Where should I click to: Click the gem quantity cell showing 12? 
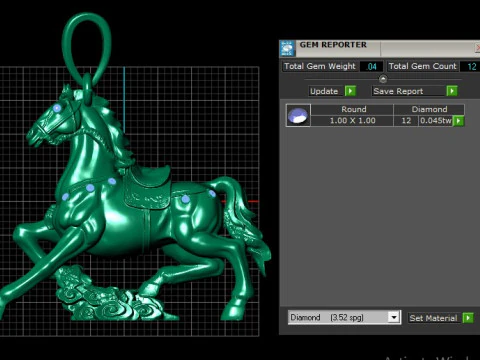click(x=406, y=121)
